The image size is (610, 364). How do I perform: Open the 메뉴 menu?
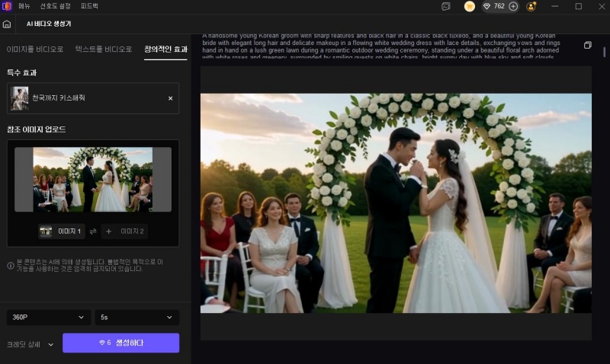(x=25, y=6)
